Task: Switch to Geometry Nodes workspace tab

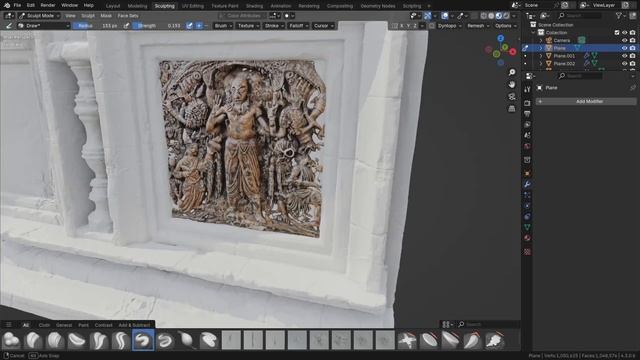Action: pyautogui.click(x=378, y=6)
